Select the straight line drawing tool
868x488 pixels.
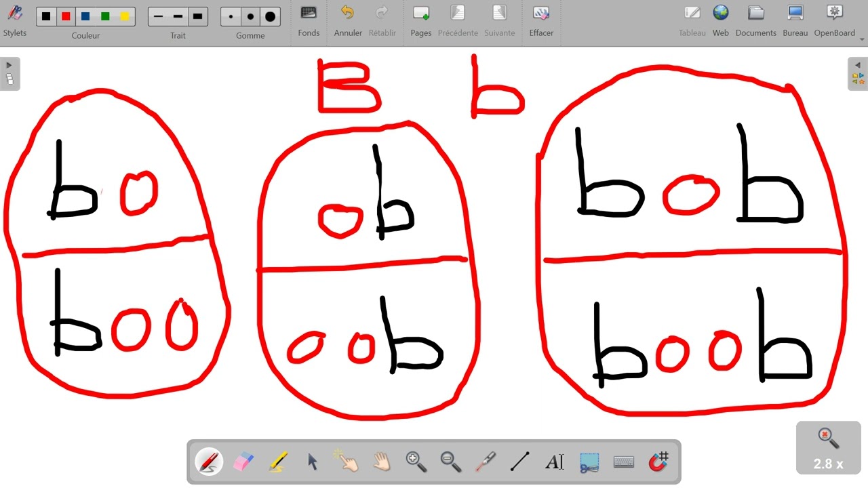click(520, 462)
